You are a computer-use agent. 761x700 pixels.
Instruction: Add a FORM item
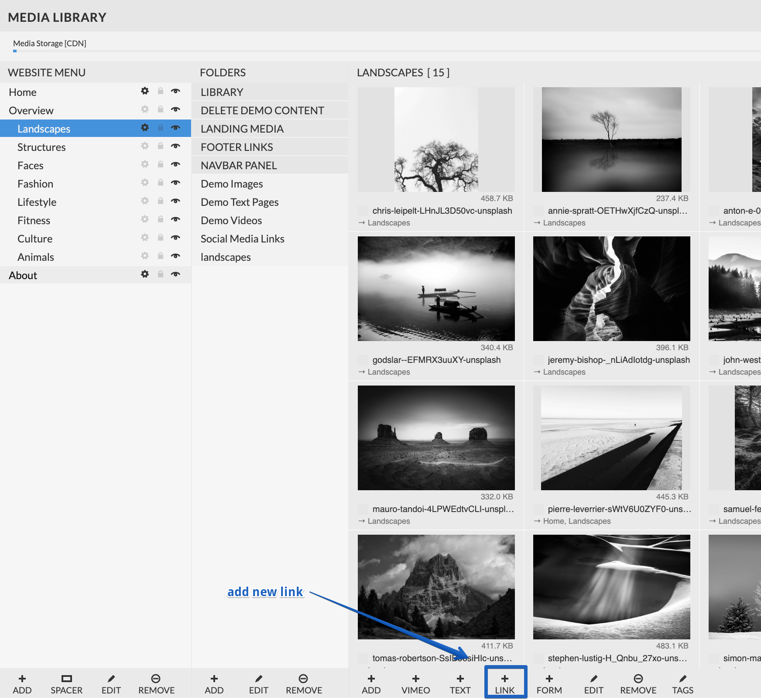[549, 684]
